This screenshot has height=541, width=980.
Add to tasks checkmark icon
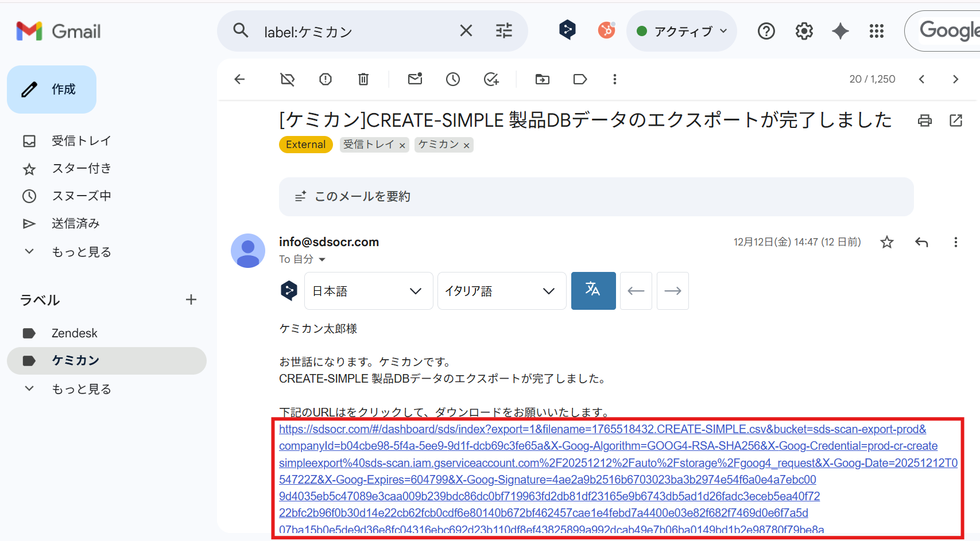tap(491, 79)
